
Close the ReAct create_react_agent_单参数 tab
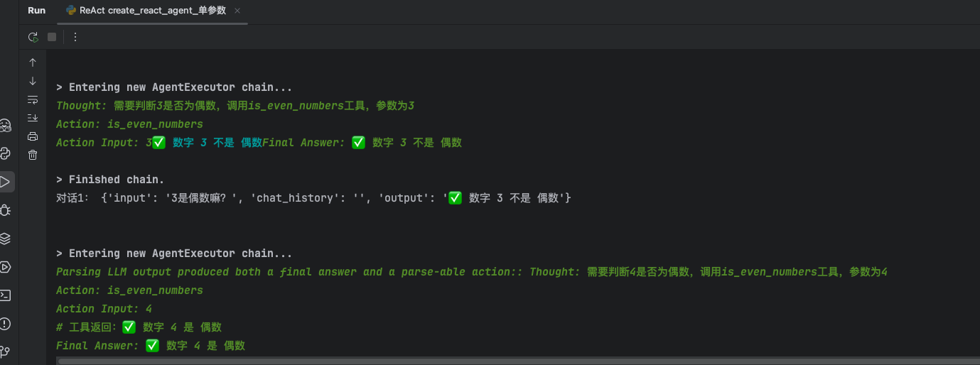pyautogui.click(x=237, y=11)
